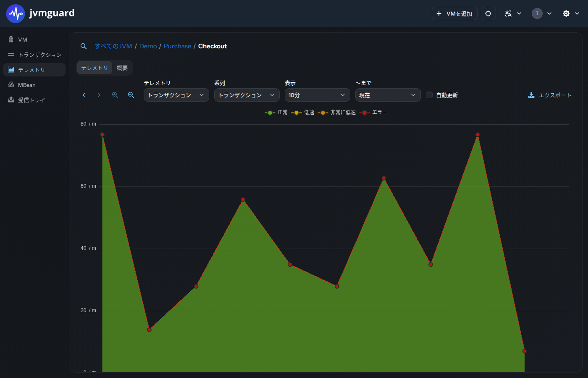This screenshot has height=378, width=588.
Task: Switch to the 概要 tab
Action: [122, 68]
